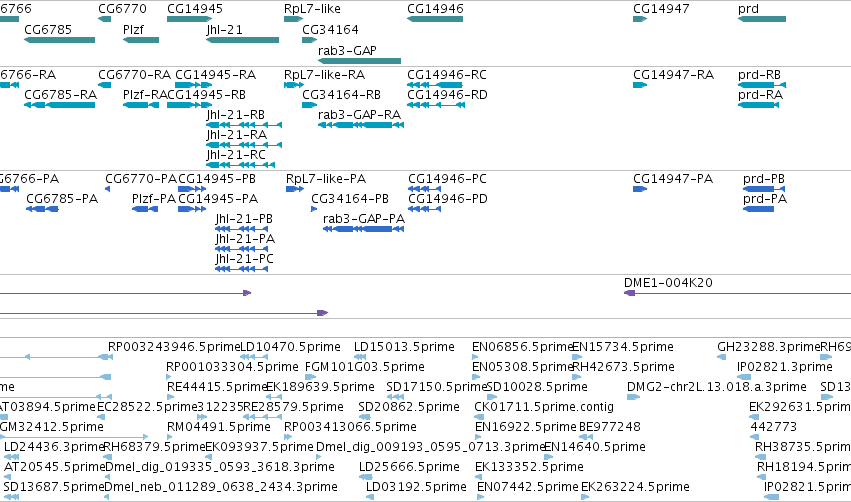Select the CG14947 gene glyph

[x=640, y=19]
